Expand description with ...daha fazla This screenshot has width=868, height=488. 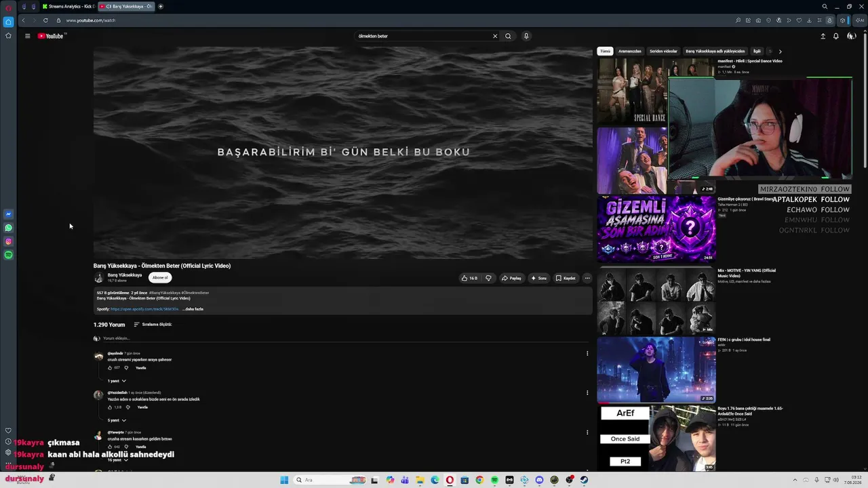[x=193, y=309]
